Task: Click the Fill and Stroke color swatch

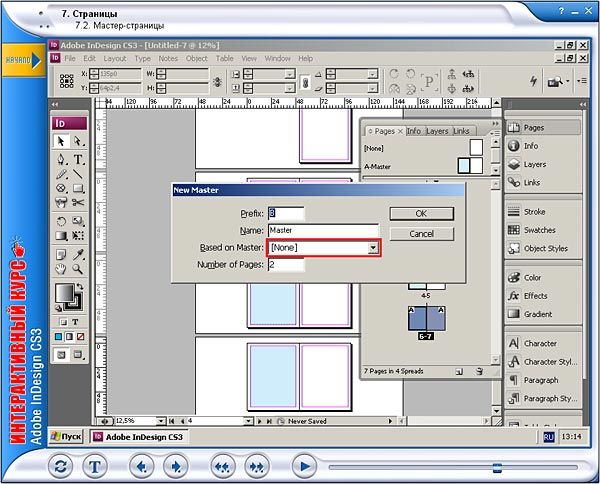Action: pos(68,297)
